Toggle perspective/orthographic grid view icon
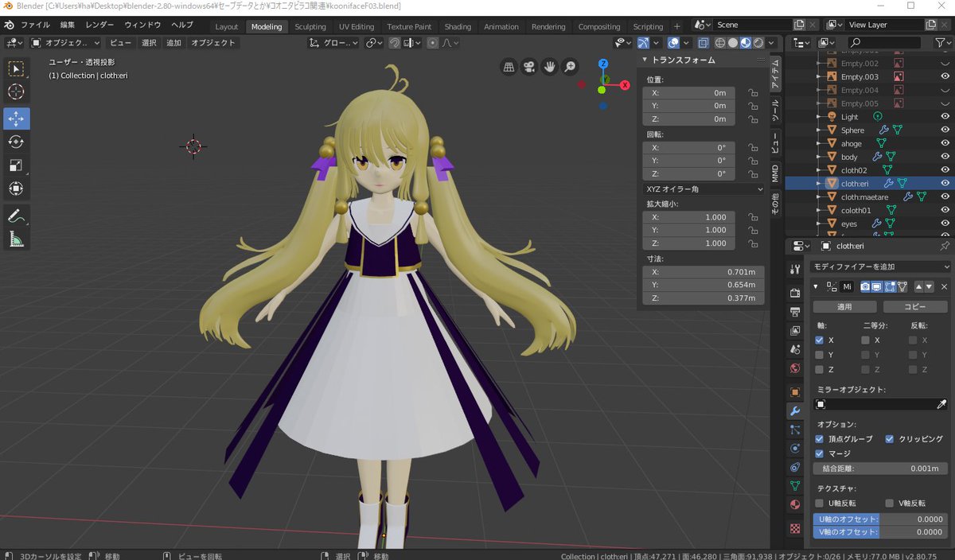 (509, 68)
